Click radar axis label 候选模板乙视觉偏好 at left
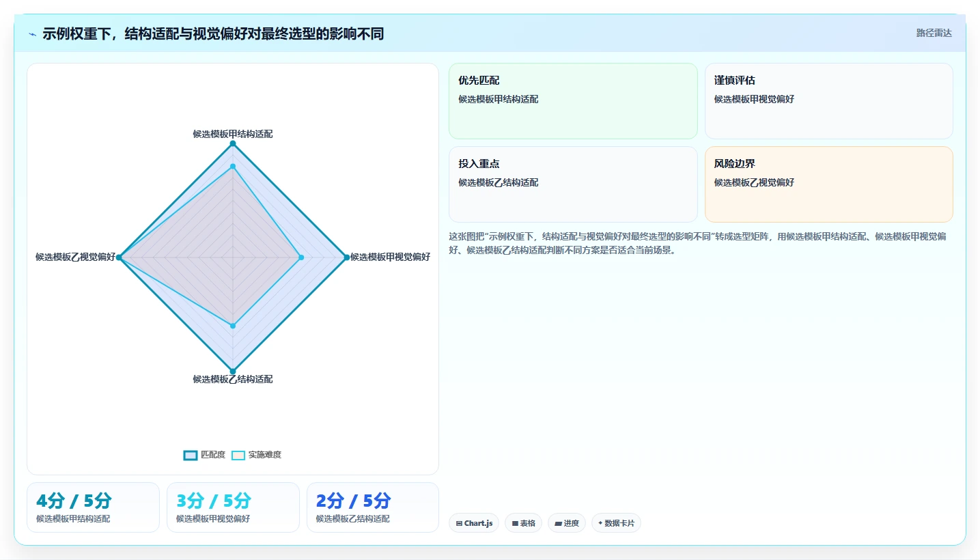This screenshot has height=560, width=980. (x=76, y=257)
